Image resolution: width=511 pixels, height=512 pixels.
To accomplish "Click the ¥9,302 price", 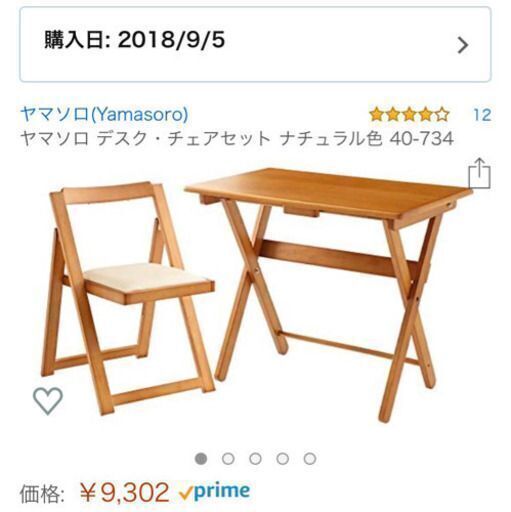I will [125, 493].
